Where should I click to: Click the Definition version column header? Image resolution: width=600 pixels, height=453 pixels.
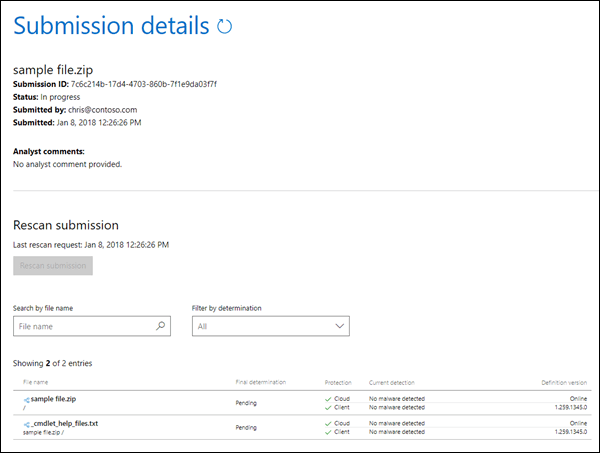pyautogui.click(x=563, y=382)
